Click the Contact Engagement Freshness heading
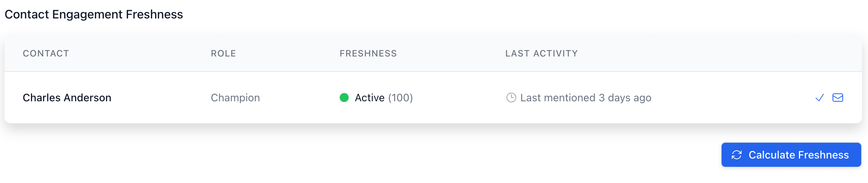 click(94, 14)
